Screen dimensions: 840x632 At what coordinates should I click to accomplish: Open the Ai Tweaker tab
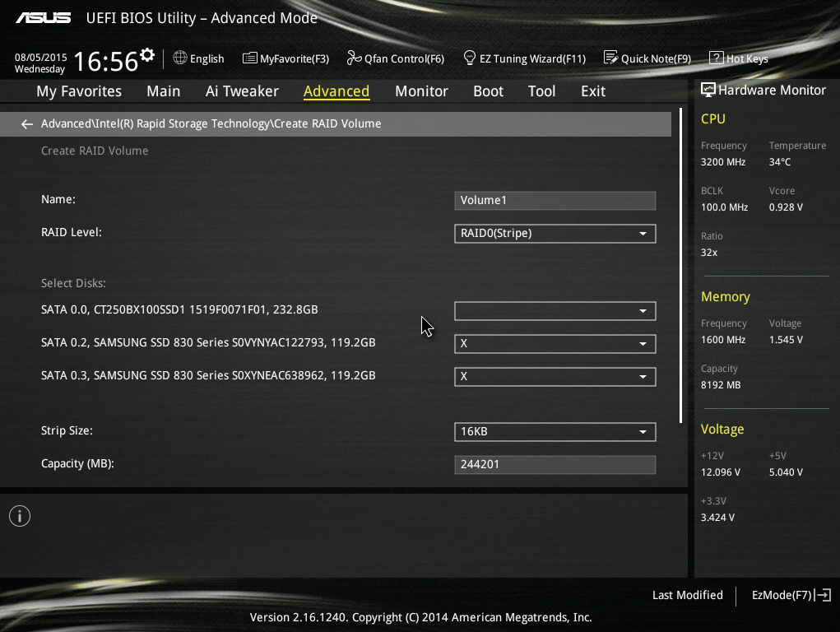tap(242, 91)
